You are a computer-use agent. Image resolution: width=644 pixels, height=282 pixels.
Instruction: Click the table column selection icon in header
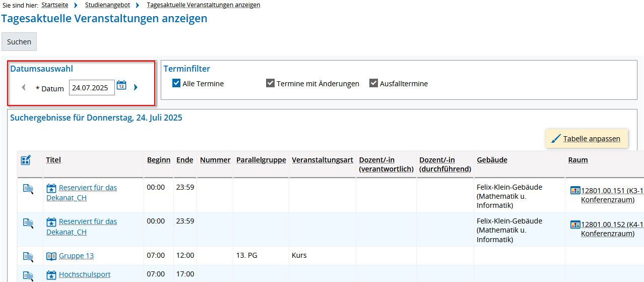pyautogui.click(x=26, y=160)
